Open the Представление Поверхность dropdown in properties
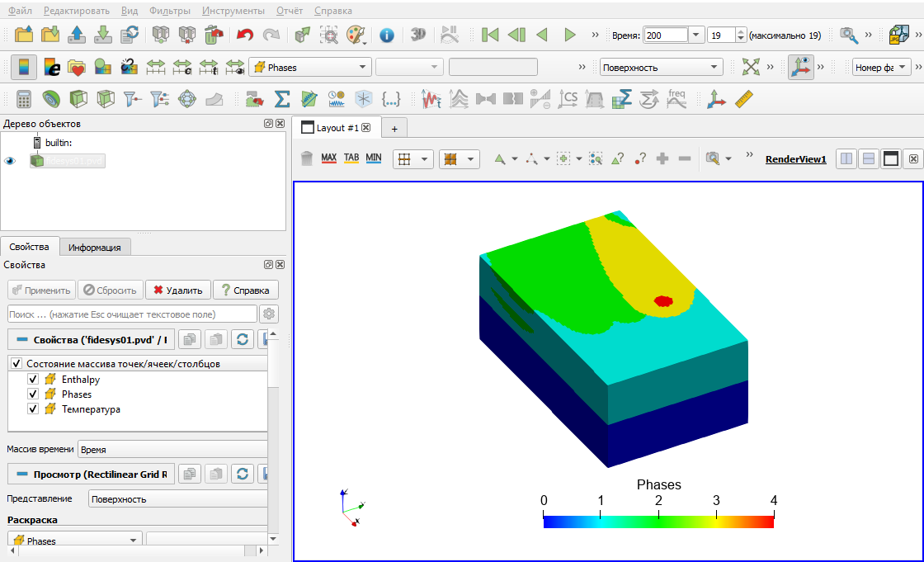 click(x=178, y=499)
